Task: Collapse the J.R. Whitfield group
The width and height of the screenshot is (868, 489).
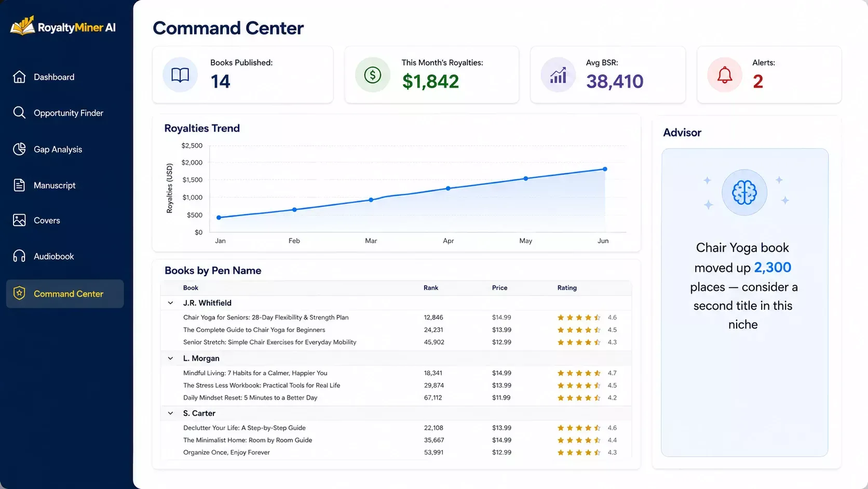Action: (x=170, y=303)
